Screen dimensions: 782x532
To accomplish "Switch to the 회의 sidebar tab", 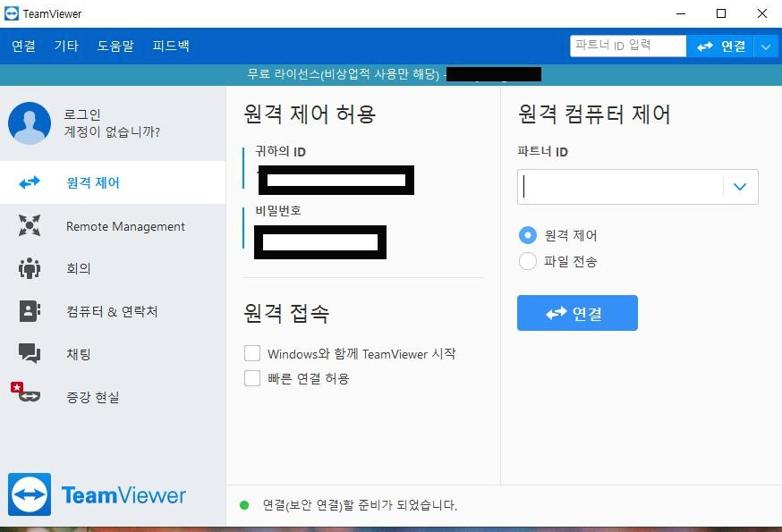I will point(113,268).
